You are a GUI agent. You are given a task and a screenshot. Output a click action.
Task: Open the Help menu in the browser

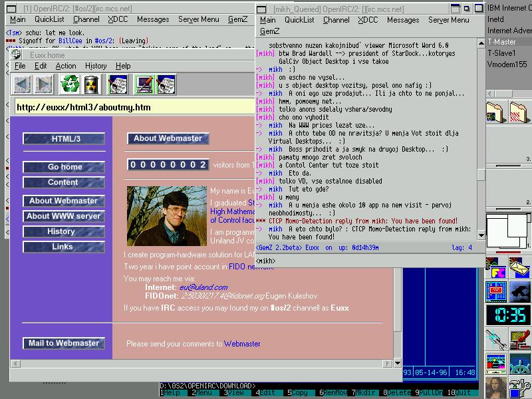pos(123,66)
